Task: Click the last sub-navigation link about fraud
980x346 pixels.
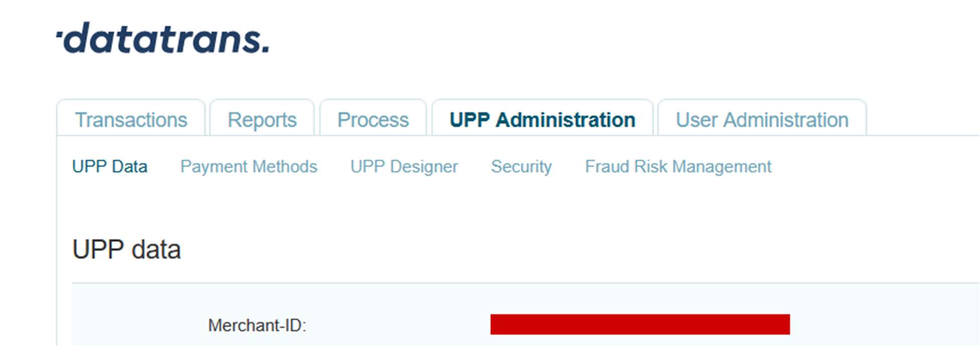Action: click(x=678, y=167)
